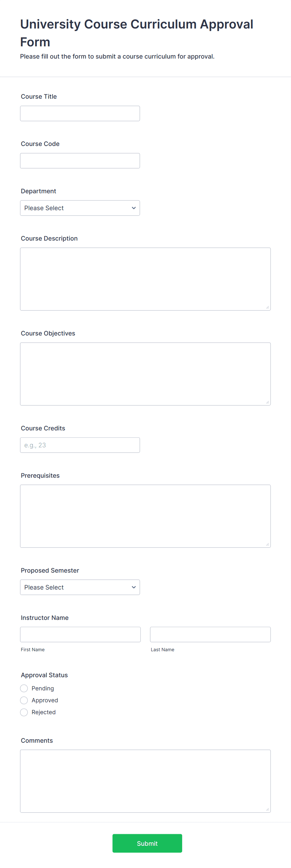
Task: Click the instructor First Name field
Action: click(x=80, y=635)
